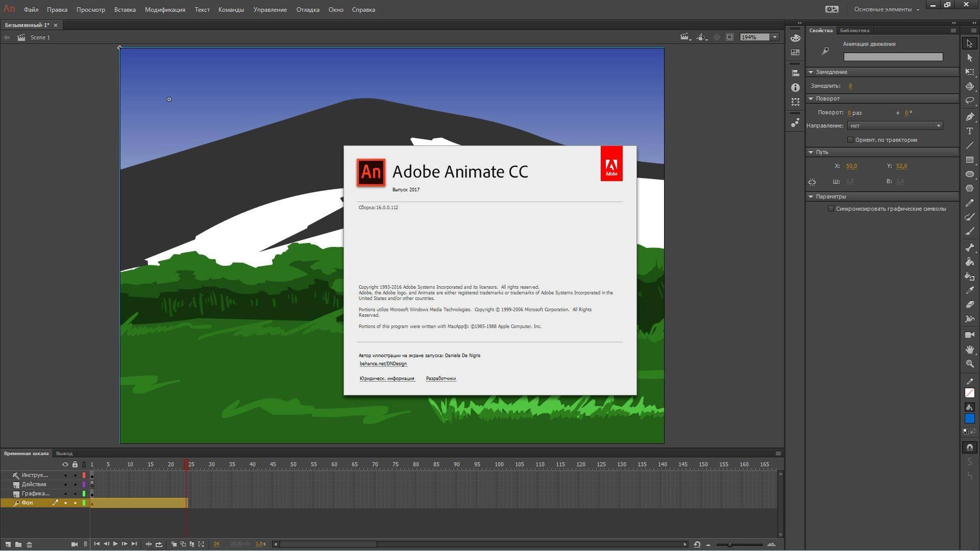Collapse the Путь section
The width and height of the screenshot is (980, 551).
click(811, 152)
